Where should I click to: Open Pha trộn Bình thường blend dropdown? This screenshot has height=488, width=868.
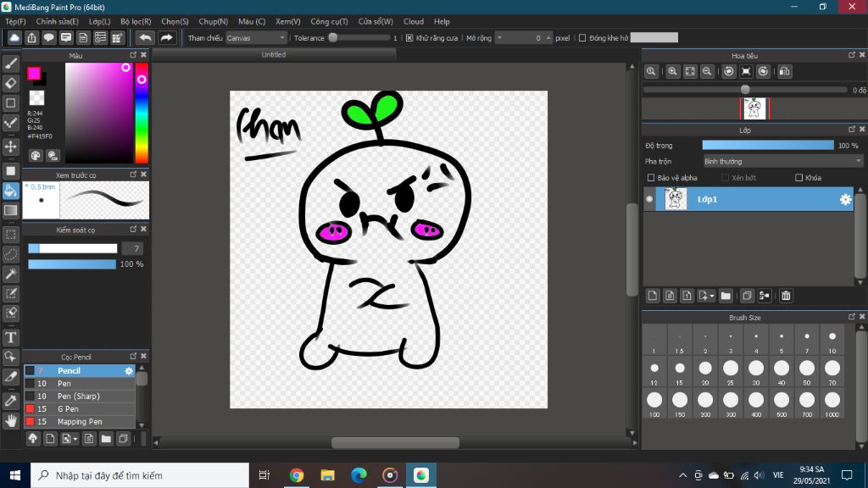tap(782, 161)
